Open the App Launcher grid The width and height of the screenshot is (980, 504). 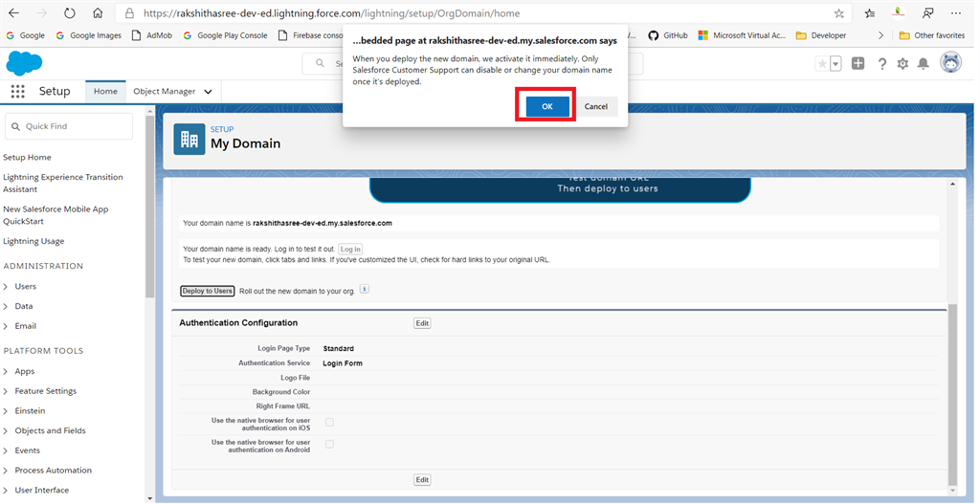pyautogui.click(x=17, y=91)
